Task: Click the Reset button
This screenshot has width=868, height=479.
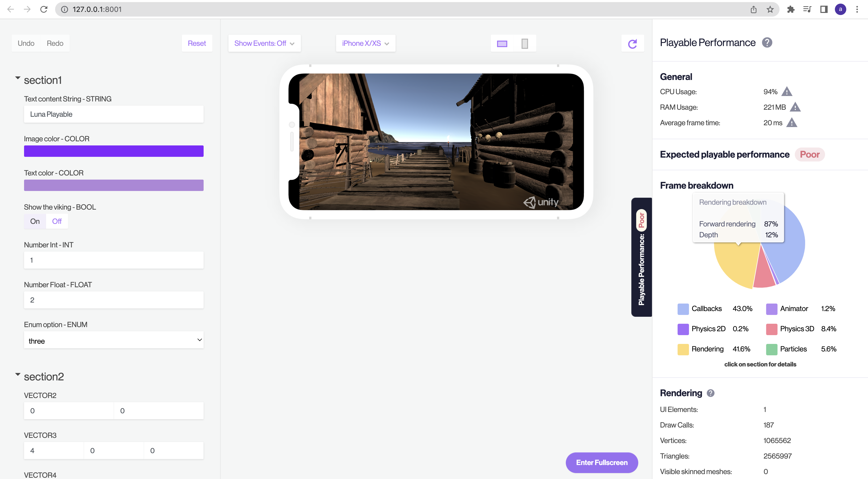Action: pos(197,43)
